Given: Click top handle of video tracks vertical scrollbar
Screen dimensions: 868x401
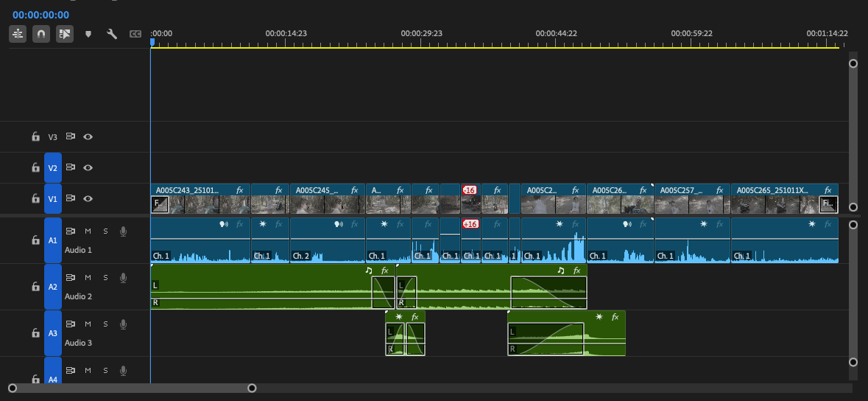Looking at the screenshot, I should 853,63.
